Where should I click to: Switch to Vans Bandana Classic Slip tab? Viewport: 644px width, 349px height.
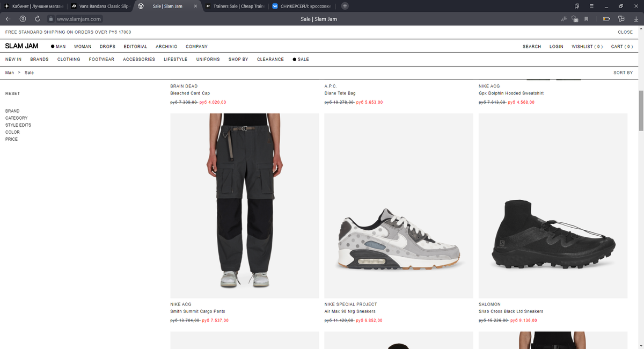100,6
